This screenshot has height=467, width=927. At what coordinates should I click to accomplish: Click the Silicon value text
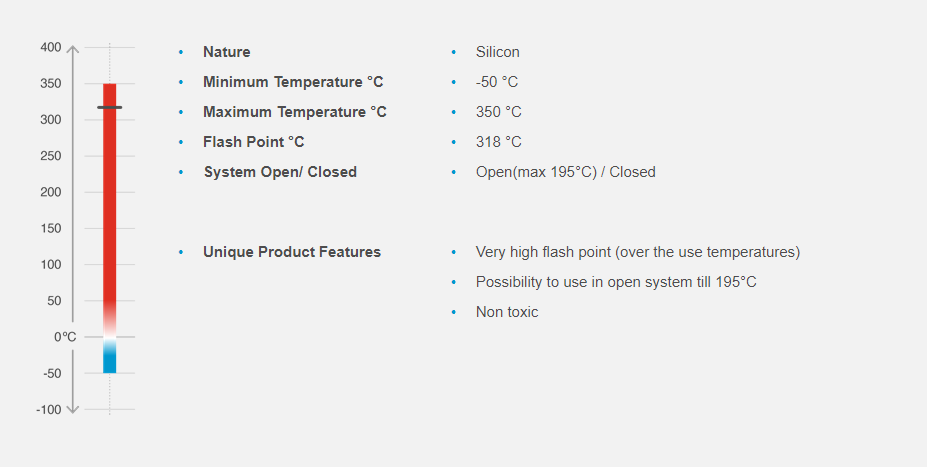[x=497, y=52]
